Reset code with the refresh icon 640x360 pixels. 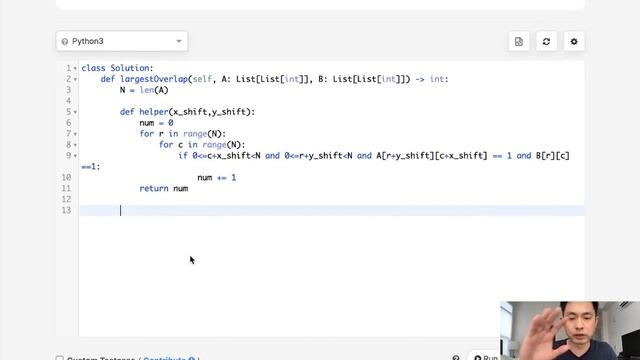(x=546, y=42)
